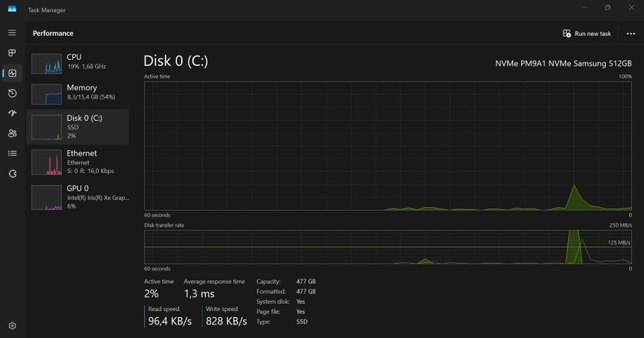Select the CPU performance entry
The width and height of the screenshot is (644, 338).
coord(77,62)
